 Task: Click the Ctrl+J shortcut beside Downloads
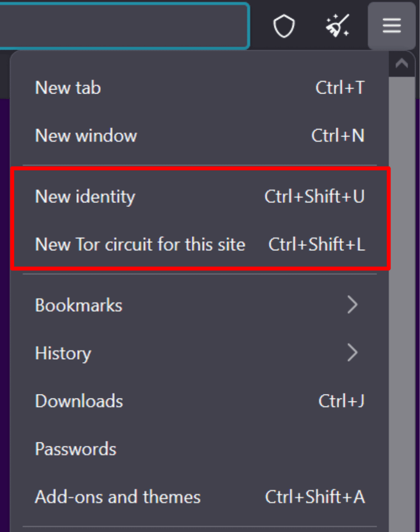click(341, 401)
